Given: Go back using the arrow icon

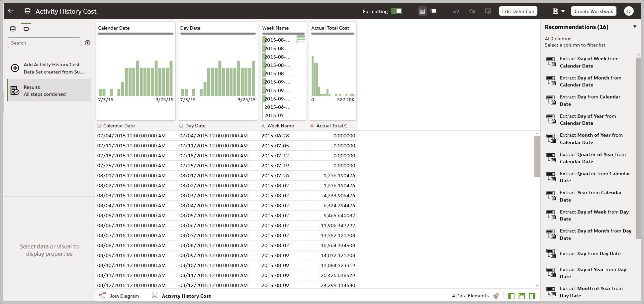Looking at the screenshot, I should point(11,11).
